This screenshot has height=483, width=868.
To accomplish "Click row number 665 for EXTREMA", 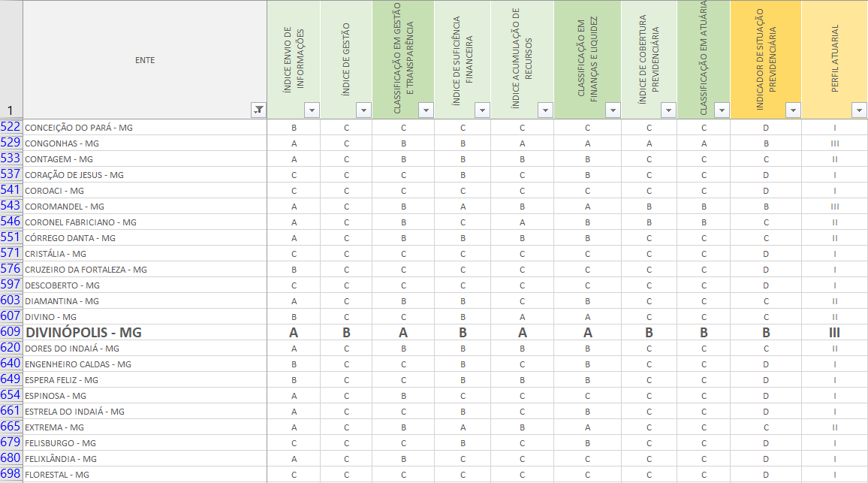I will 11,427.
